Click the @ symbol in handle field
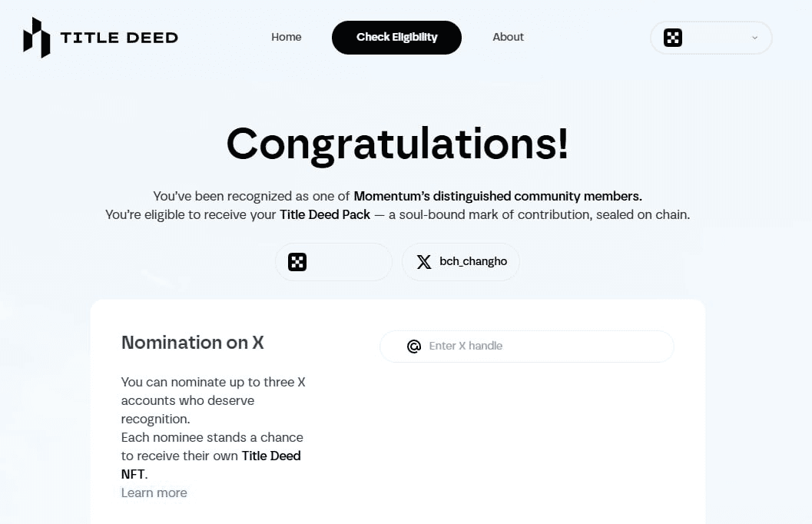Image resolution: width=812 pixels, height=524 pixels. (414, 347)
